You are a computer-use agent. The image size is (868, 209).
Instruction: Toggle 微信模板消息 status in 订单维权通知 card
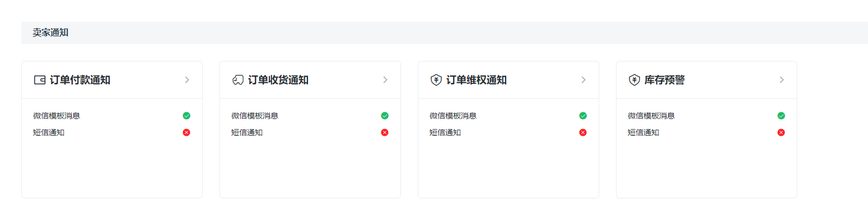pyautogui.click(x=583, y=116)
